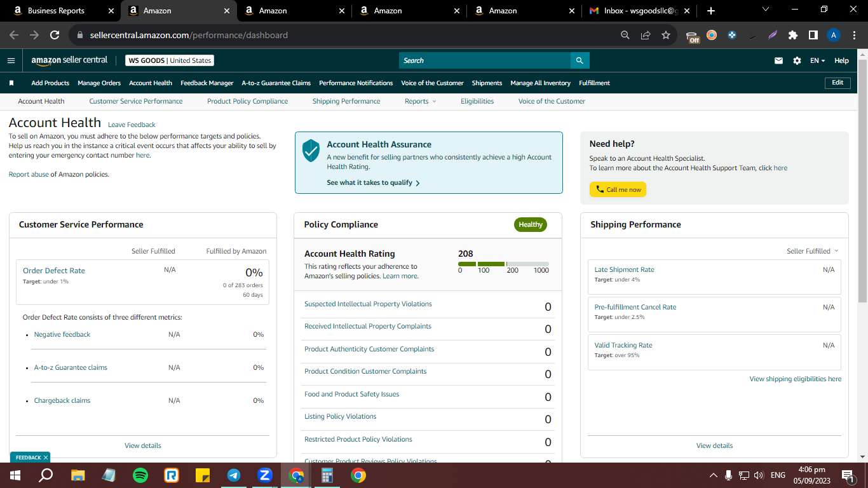This screenshot has height=488, width=868.
Task: Open Seller Central settings gear
Action: pyautogui.click(x=797, y=60)
